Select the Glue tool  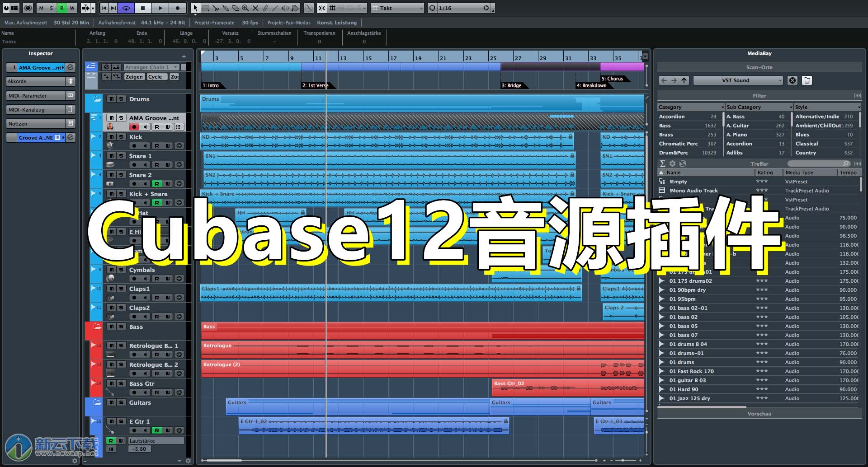pos(226,8)
